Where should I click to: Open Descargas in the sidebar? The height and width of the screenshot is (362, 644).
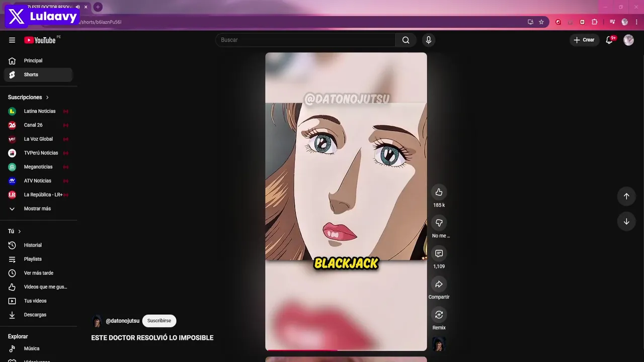38,315
